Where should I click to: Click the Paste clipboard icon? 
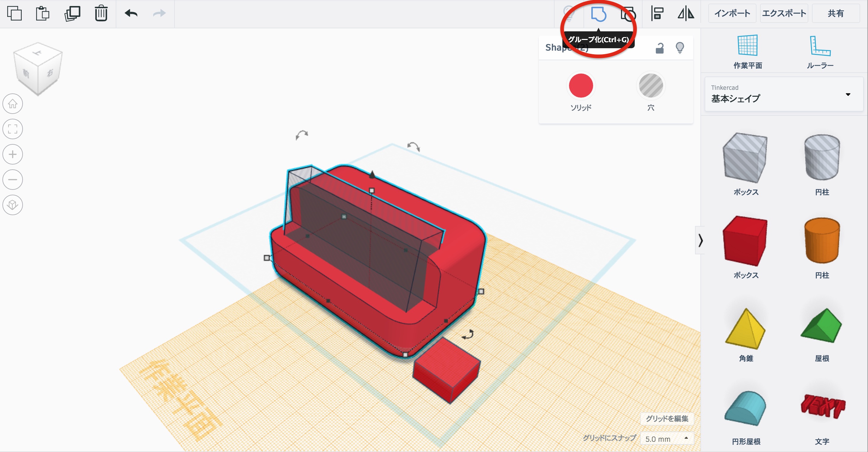pos(42,14)
